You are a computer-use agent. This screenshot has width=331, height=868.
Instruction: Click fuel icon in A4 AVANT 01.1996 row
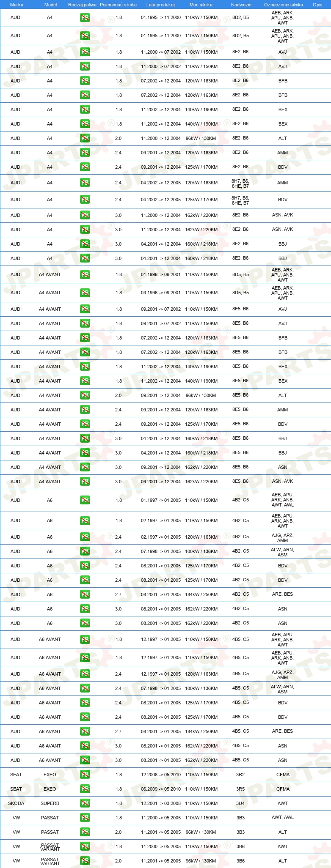tap(85, 274)
